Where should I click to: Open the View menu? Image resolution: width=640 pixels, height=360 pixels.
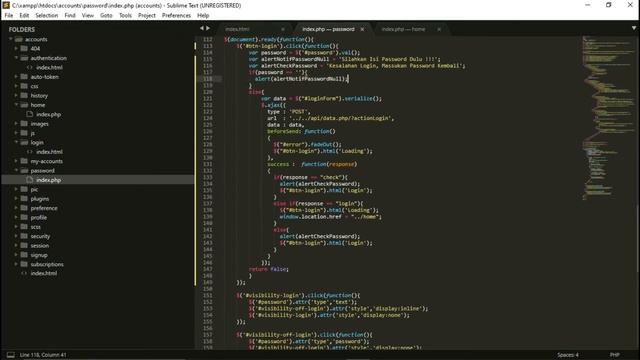[88, 16]
